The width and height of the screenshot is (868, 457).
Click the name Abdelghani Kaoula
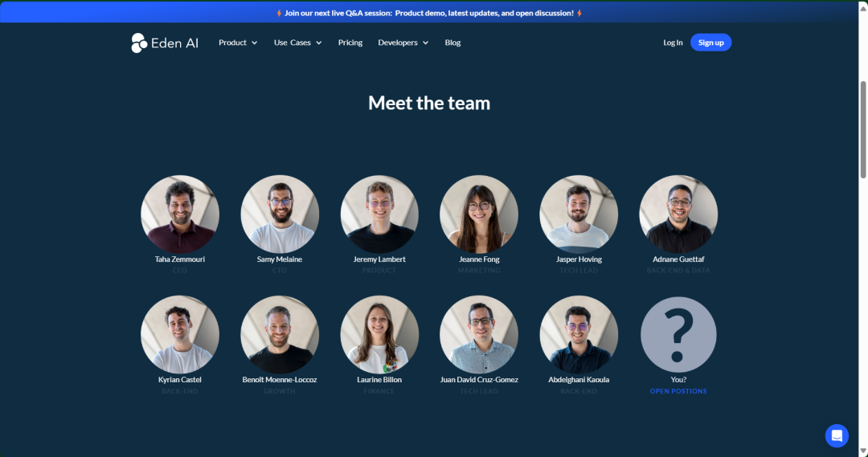pos(579,380)
